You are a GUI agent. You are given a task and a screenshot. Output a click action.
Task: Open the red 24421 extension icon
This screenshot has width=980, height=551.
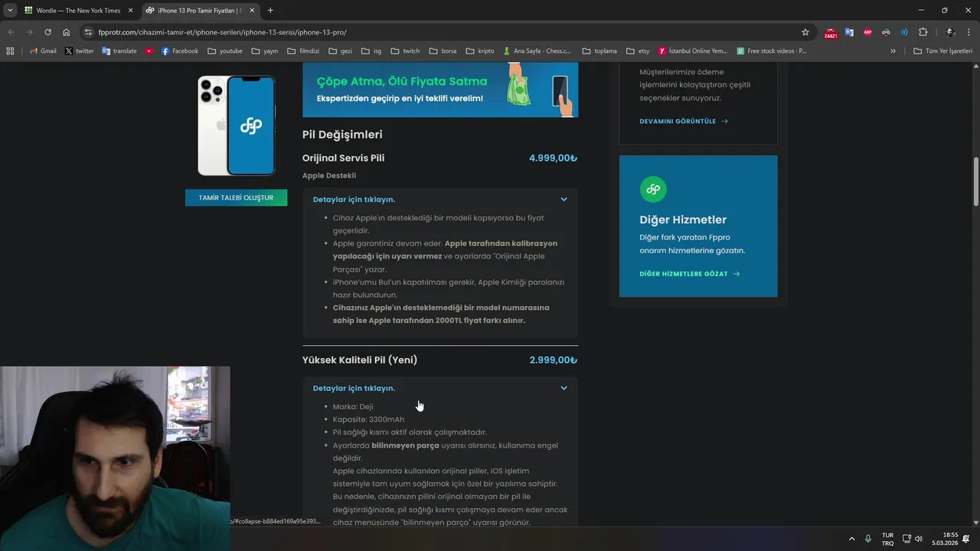pyautogui.click(x=831, y=33)
